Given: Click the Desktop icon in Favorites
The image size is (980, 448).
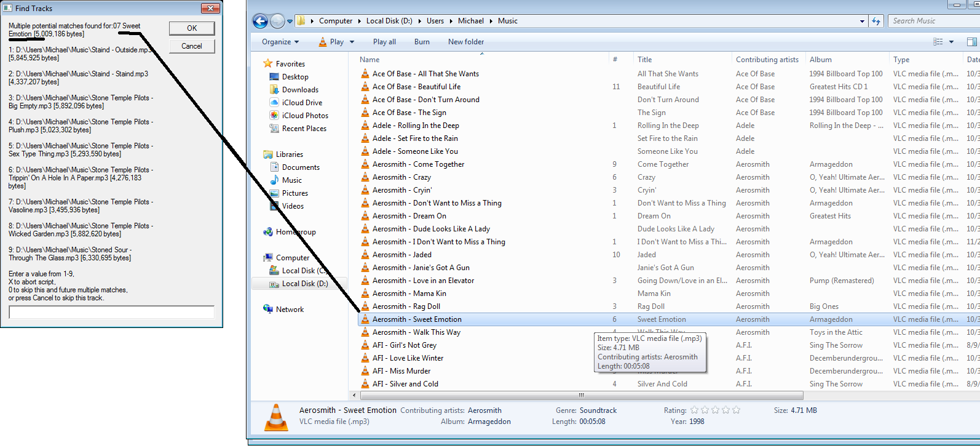Looking at the screenshot, I should 274,77.
